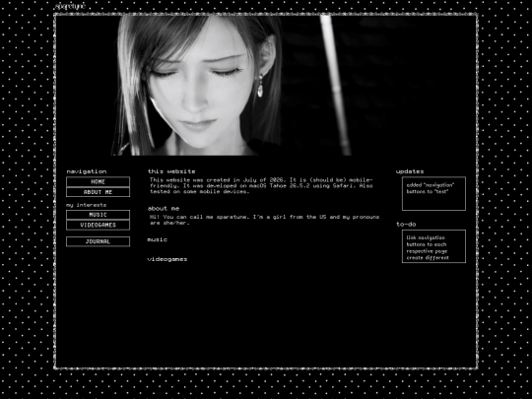The image size is (532, 399).
Task: Click the to-do box listing link navigation
Action: [x=433, y=246]
